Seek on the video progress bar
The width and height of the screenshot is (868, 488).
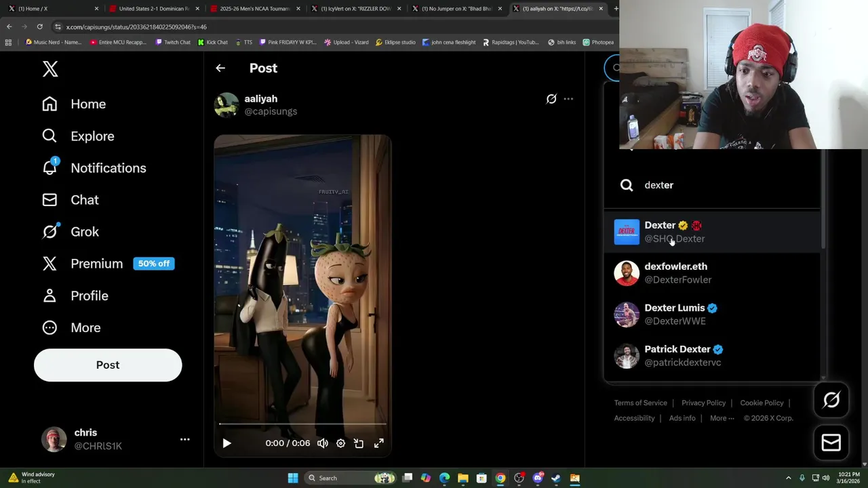[x=302, y=424]
